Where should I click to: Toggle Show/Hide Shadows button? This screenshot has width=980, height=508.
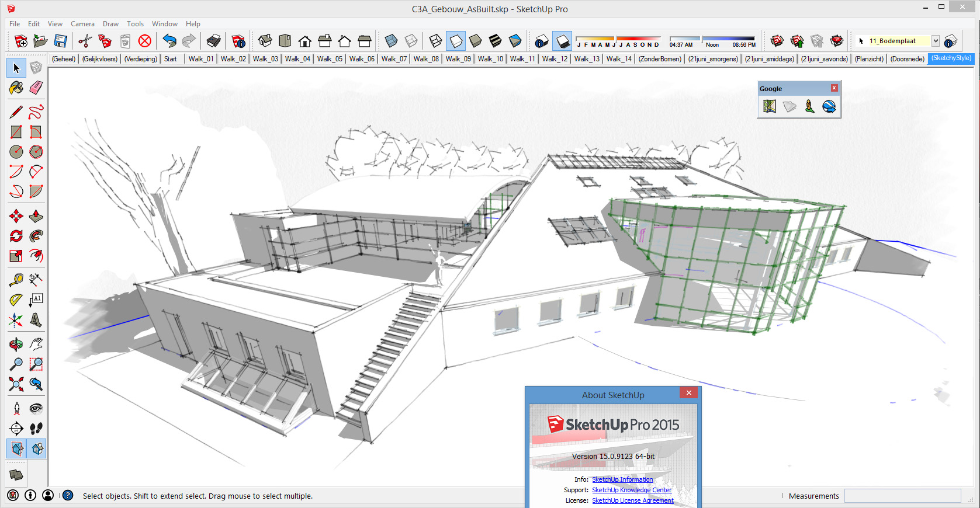[x=562, y=41]
